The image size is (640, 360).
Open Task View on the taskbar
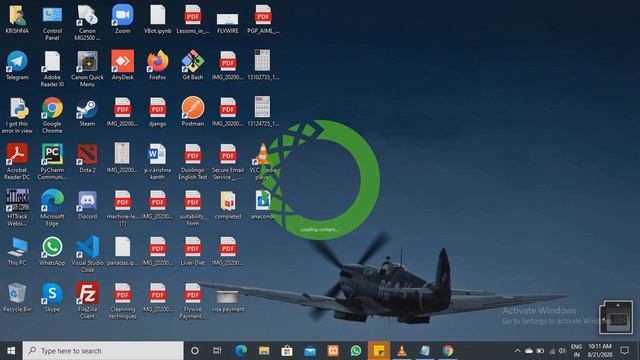[x=217, y=351]
